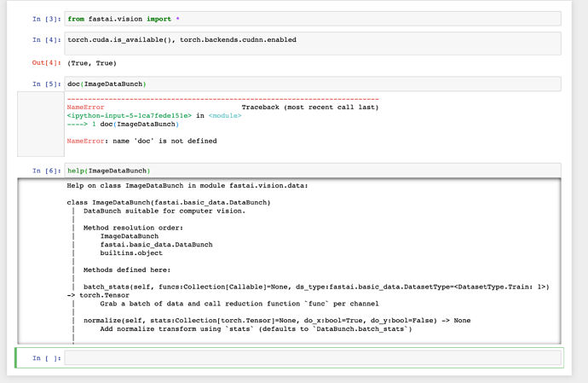Click the fastai.vision import code cell
588x383 pixels.
[312, 18]
